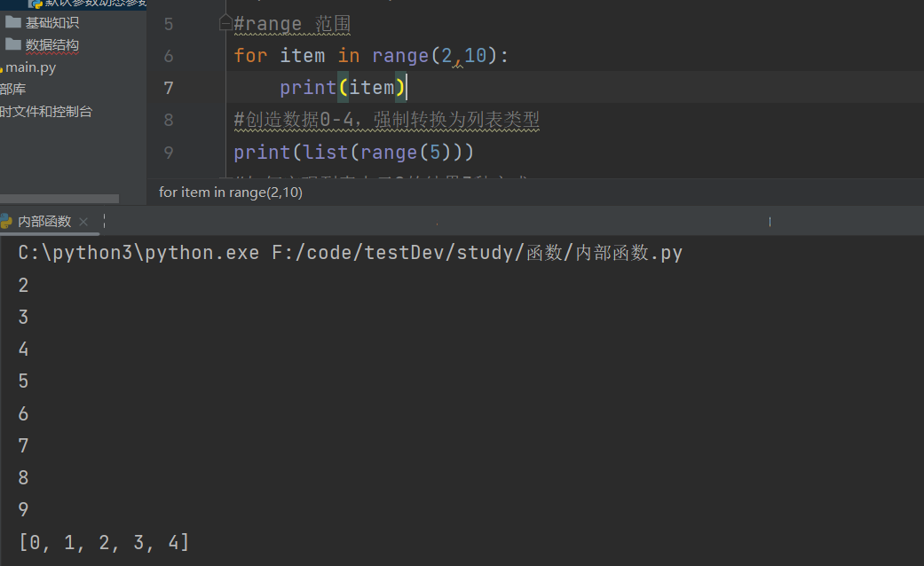Click the console output line '5'
924x566 pixels.
click(24, 381)
